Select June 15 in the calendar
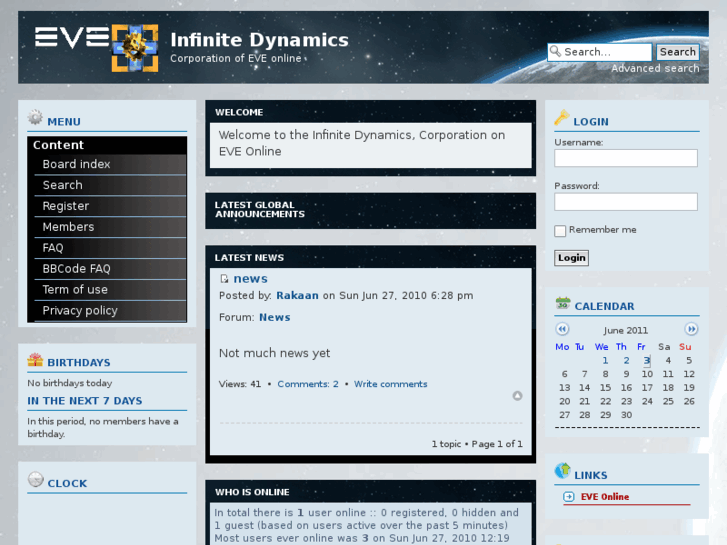727x545 pixels. [605, 388]
